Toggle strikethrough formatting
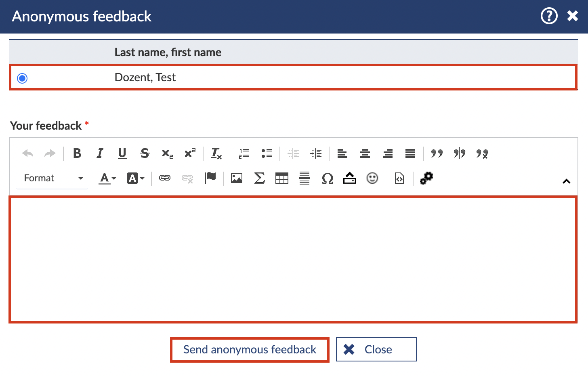 click(x=145, y=153)
